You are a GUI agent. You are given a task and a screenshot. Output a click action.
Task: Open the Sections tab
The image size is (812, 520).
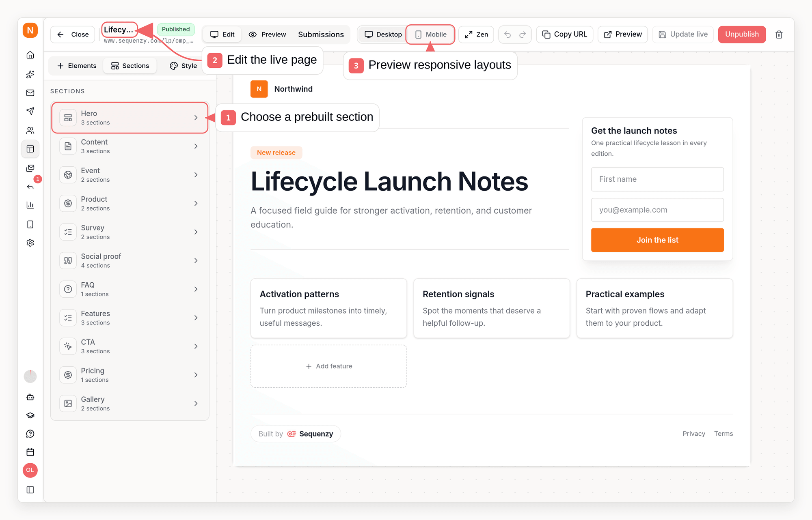pyautogui.click(x=130, y=66)
